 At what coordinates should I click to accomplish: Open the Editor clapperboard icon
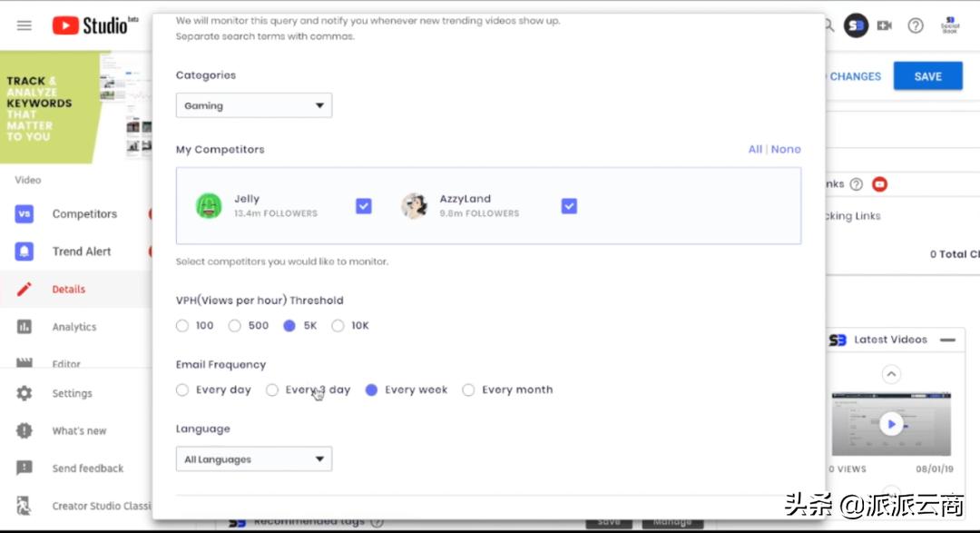(x=24, y=362)
